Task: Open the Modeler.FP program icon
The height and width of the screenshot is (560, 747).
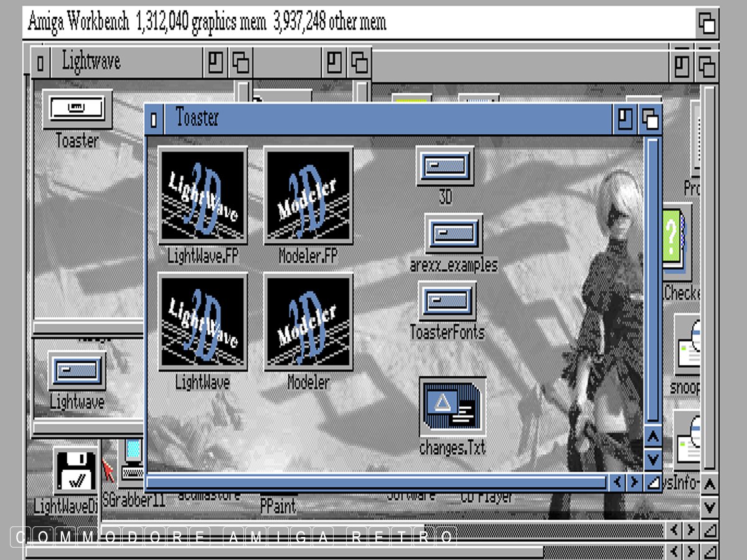Action: point(308,195)
